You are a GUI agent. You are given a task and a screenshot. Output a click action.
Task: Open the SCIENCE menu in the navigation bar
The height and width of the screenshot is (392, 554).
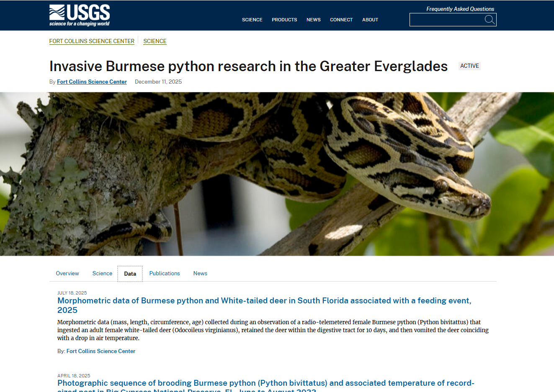point(252,20)
